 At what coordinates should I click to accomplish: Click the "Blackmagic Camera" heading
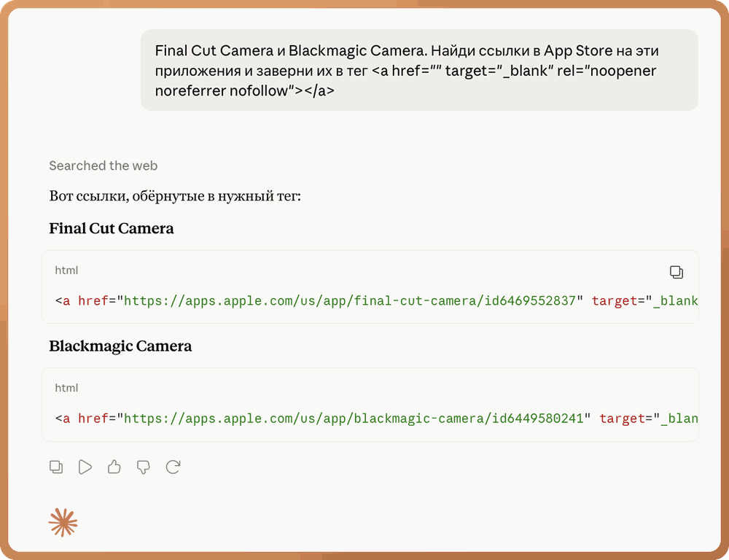[x=120, y=346]
